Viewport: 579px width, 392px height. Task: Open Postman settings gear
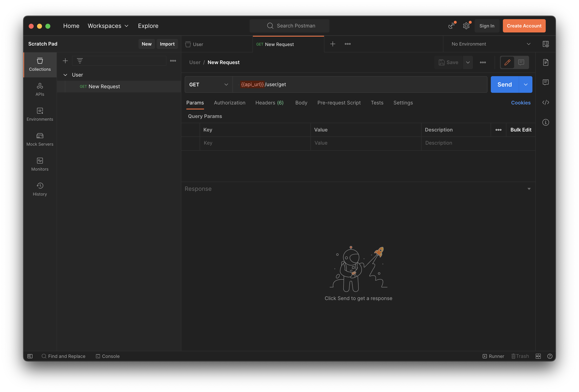[466, 26]
